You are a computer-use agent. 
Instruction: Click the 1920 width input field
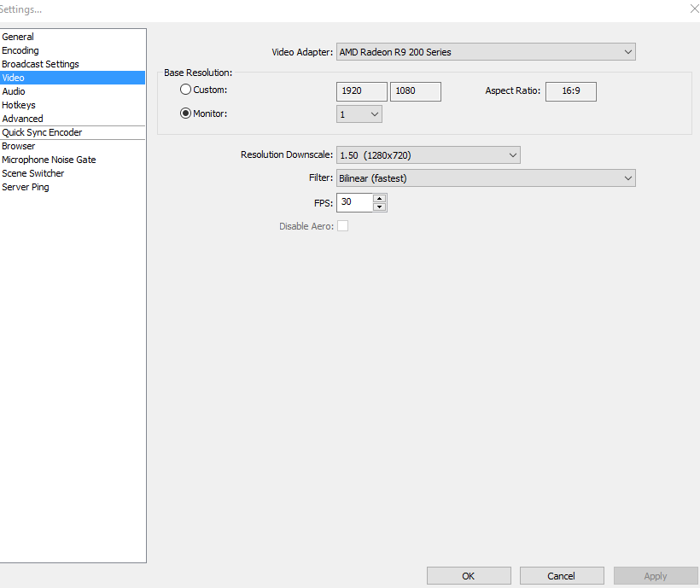click(x=361, y=91)
